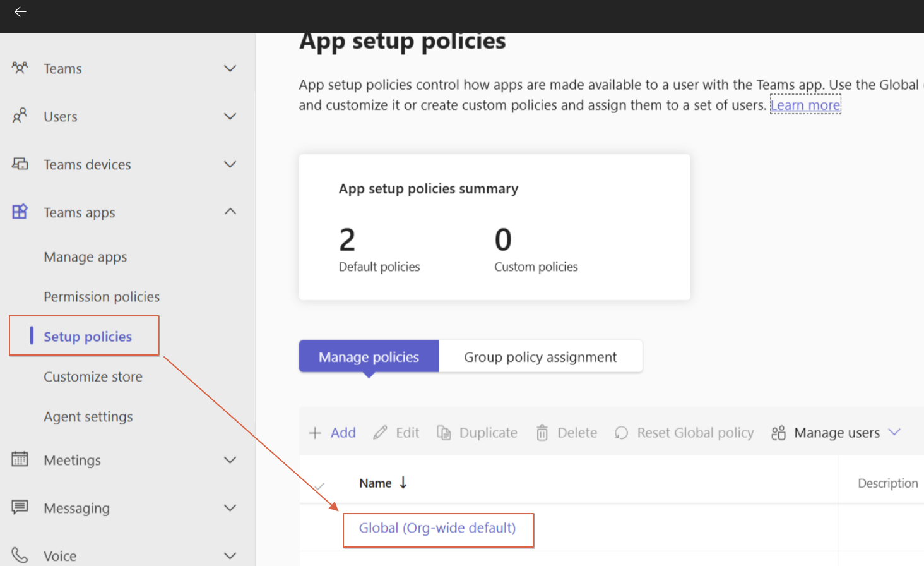
Task: Click the Meetings calendar icon
Action: coord(20,459)
